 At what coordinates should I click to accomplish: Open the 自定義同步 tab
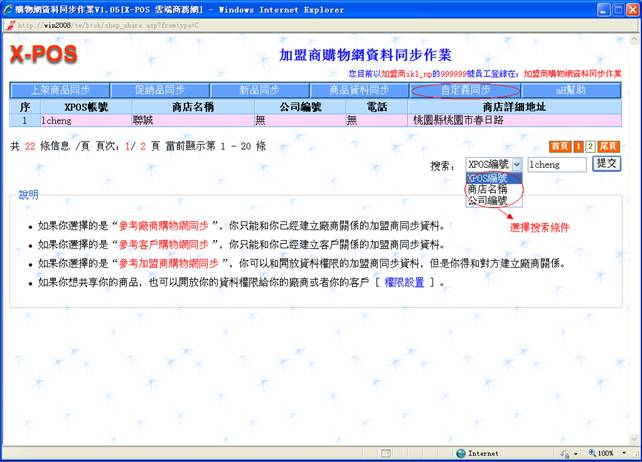pos(465,90)
